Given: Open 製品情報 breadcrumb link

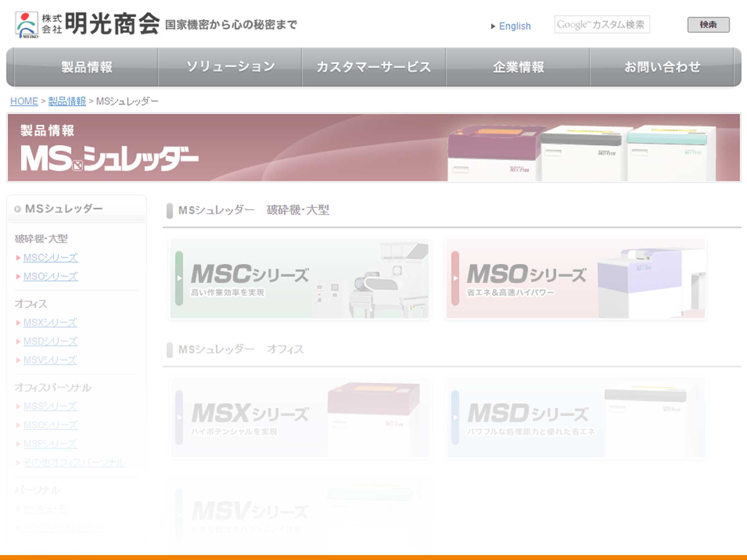Looking at the screenshot, I should tap(67, 101).
